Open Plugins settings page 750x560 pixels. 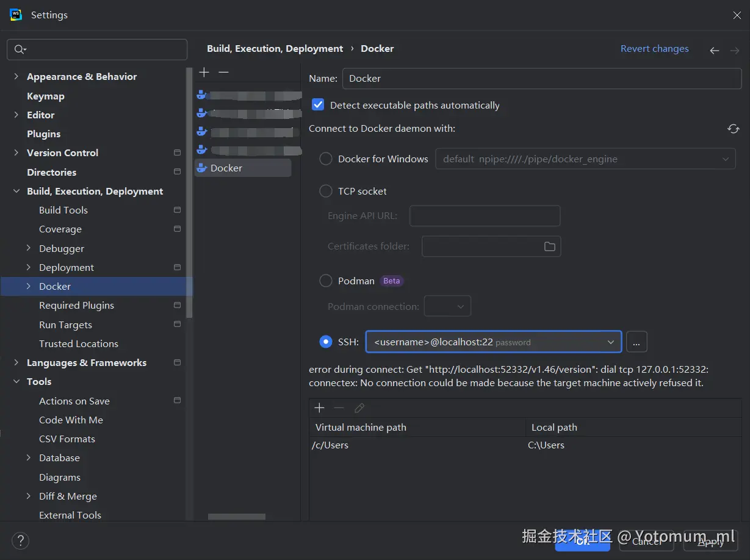click(44, 134)
